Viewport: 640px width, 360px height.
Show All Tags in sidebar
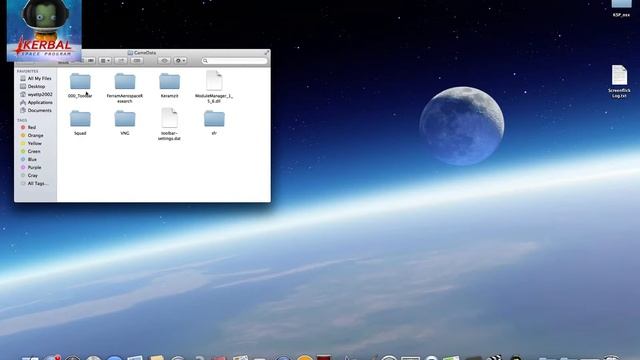(x=34, y=184)
